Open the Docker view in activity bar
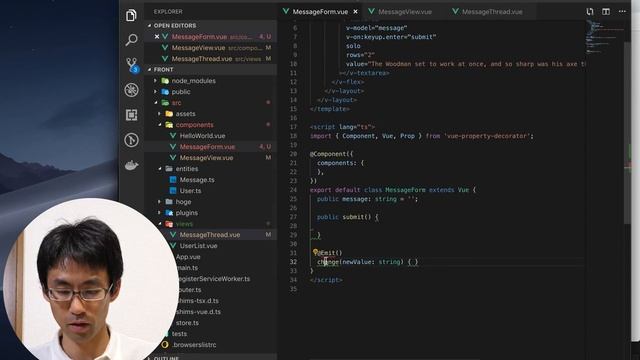 point(131,165)
